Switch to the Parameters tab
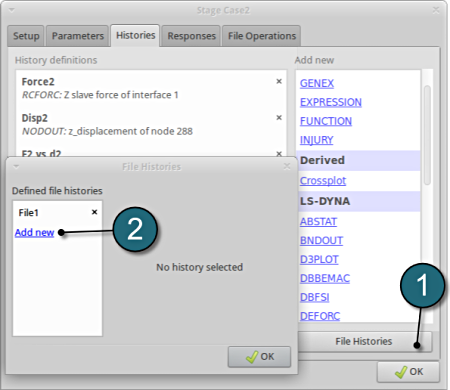The image size is (450, 390). [x=77, y=36]
